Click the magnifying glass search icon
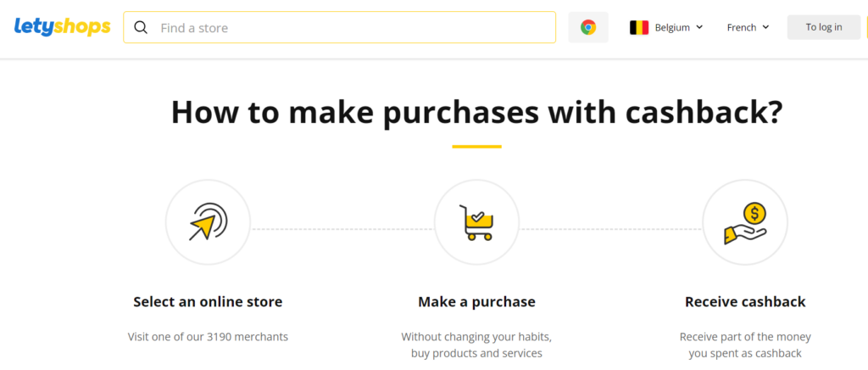 (142, 28)
